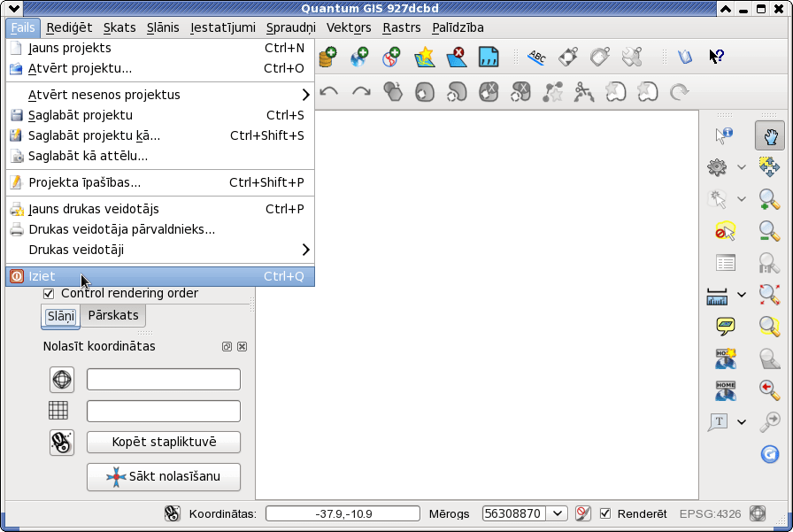Choose Iziet to quit
Viewport: 793px width, 532px height.
[x=160, y=276]
